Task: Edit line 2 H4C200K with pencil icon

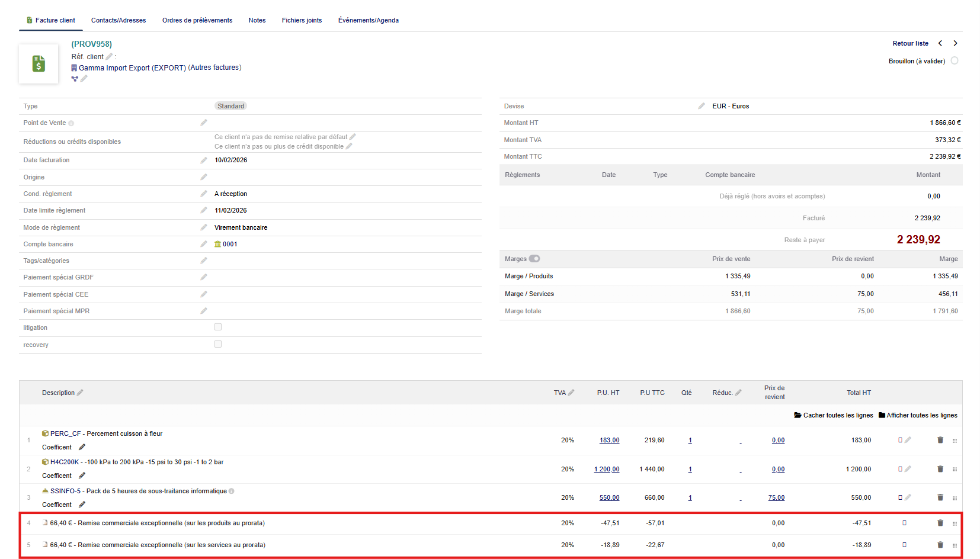Action: pos(908,469)
